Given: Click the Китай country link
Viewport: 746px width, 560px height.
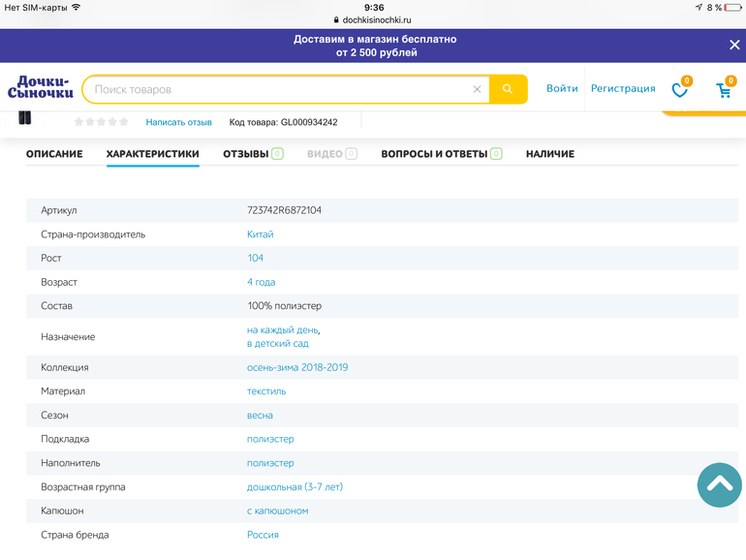Looking at the screenshot, I should coord(260,234).
